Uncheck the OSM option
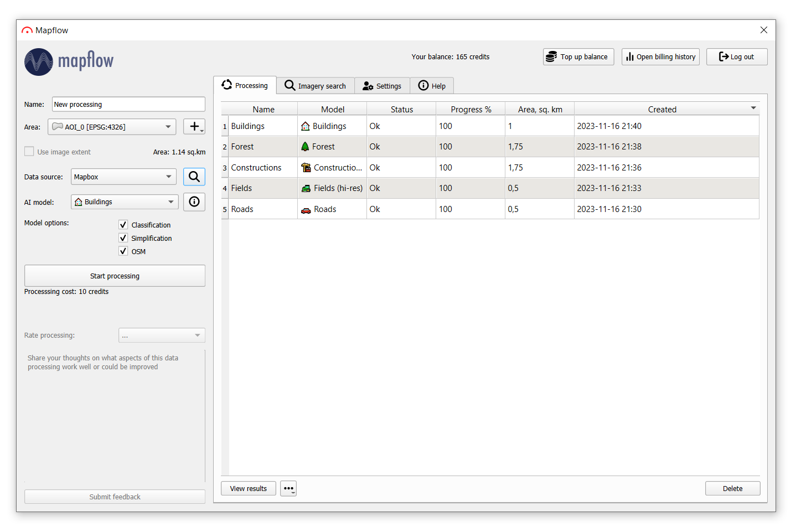 (123, 251)
